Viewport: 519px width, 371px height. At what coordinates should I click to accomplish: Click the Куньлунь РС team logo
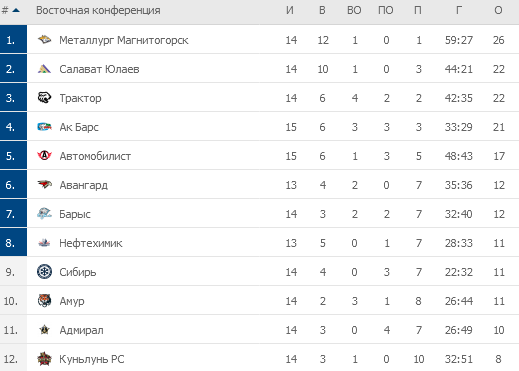tap(44, 359)
